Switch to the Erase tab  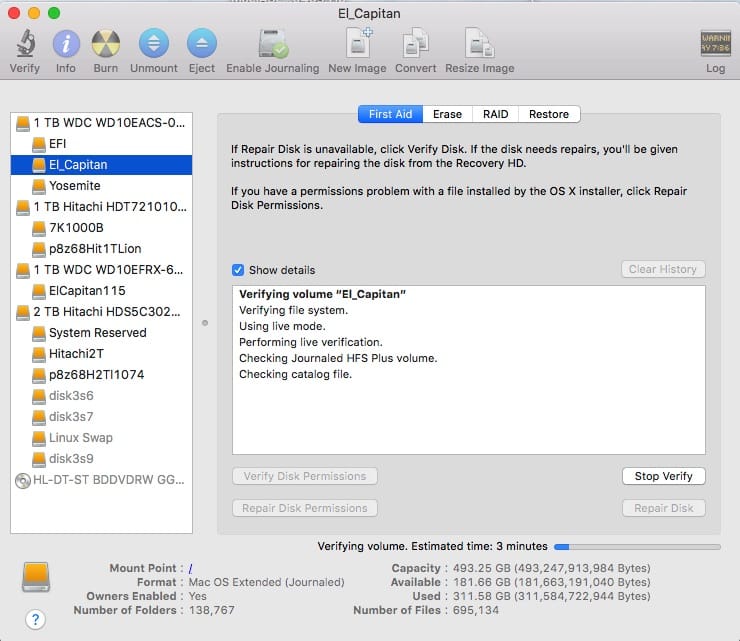[447, 114]
